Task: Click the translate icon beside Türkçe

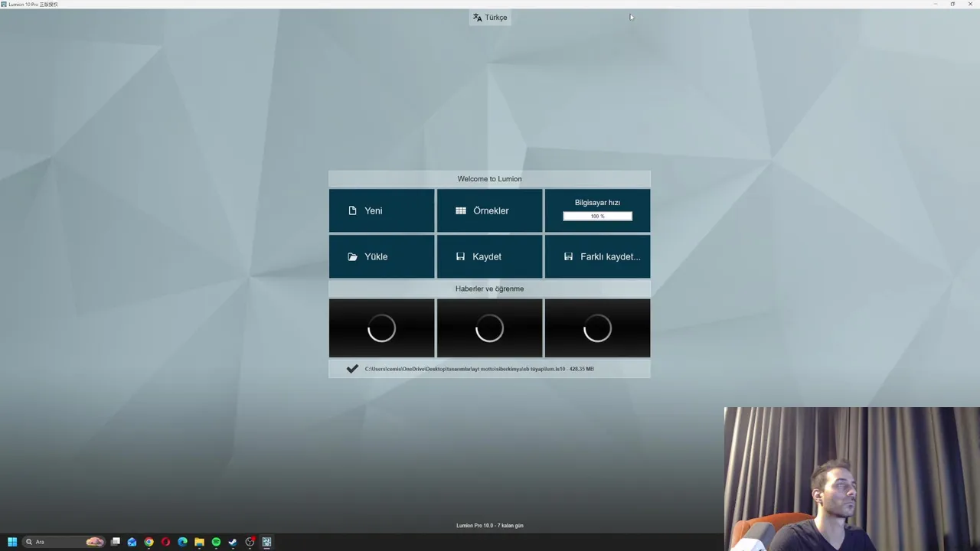Action: [477, 18]
